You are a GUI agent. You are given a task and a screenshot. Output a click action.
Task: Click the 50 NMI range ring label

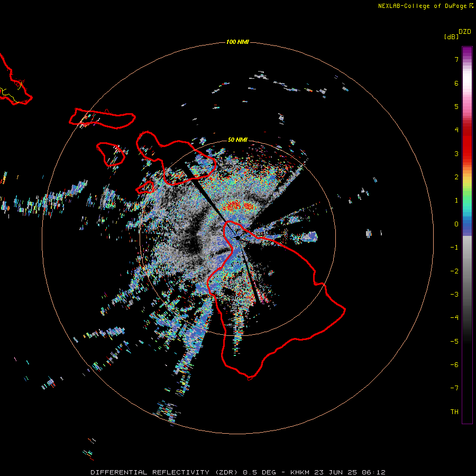237,140
